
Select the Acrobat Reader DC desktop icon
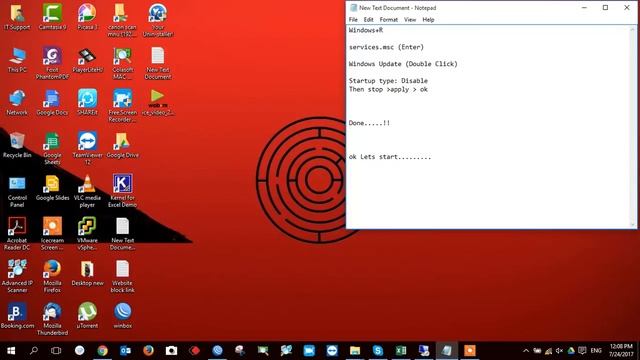(x=17, y=234)
